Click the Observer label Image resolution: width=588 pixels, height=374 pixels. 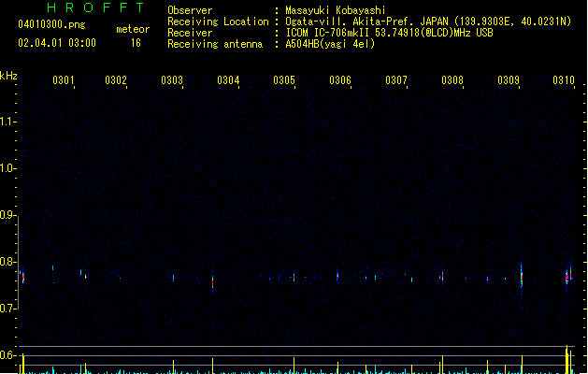point(190,10)
